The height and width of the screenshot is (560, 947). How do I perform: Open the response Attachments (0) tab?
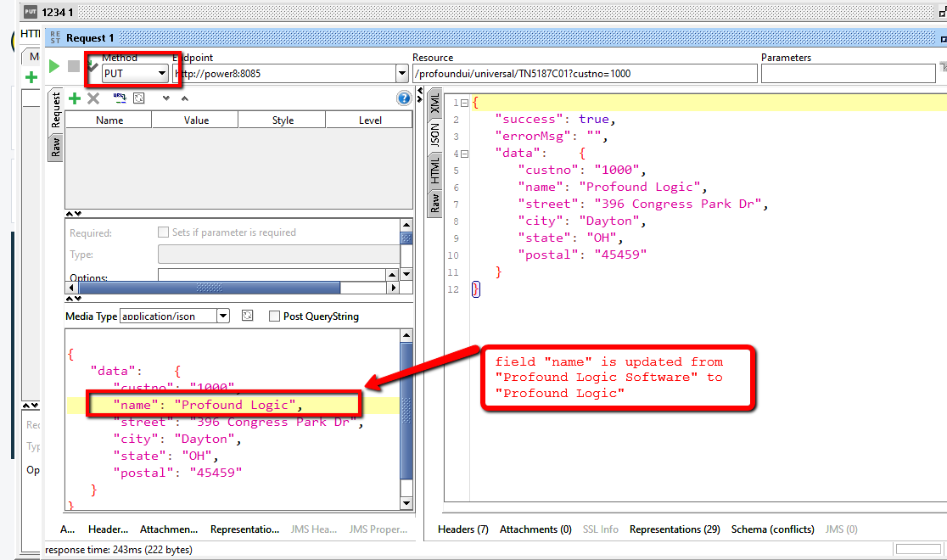coord(535,529)
